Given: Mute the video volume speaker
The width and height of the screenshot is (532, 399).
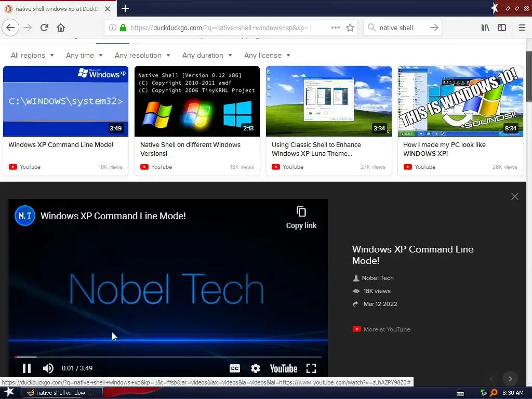Looking at the screenshot, I should pyautogui.click(x=48, y=368).
